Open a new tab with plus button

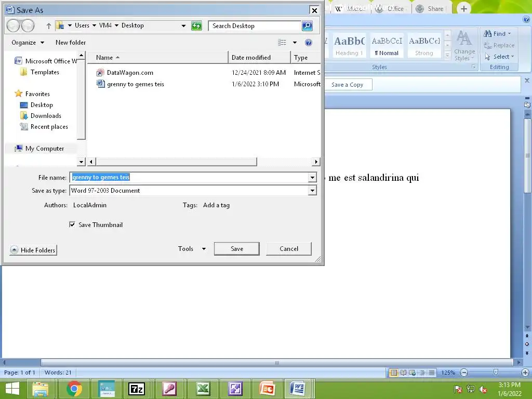(464, 9)
